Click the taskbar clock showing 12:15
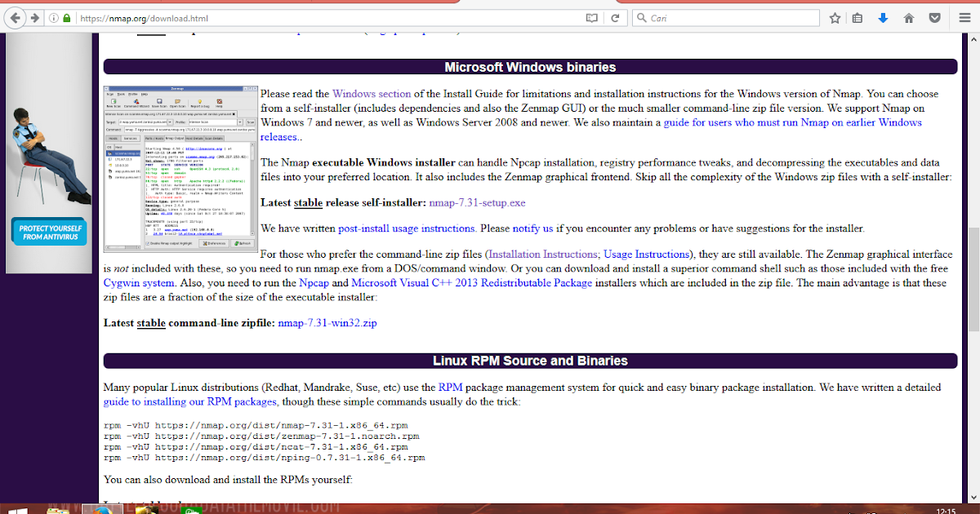 tap(946, 511)
